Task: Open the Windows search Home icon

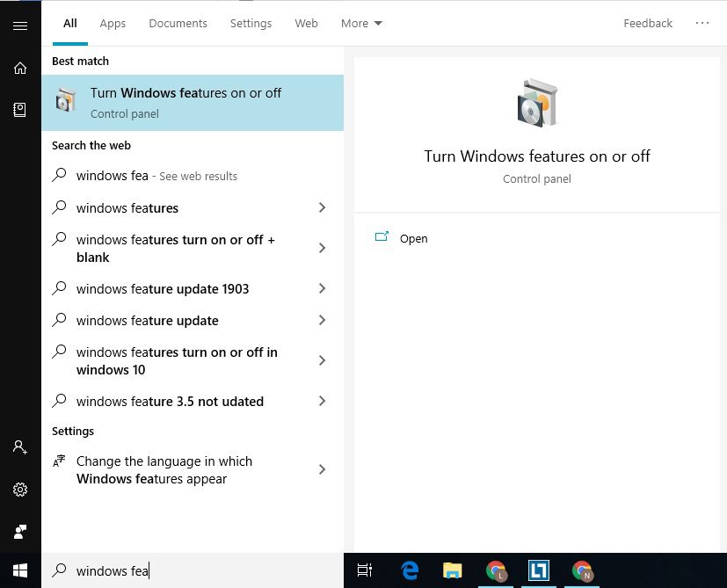Action: (20, 68)
